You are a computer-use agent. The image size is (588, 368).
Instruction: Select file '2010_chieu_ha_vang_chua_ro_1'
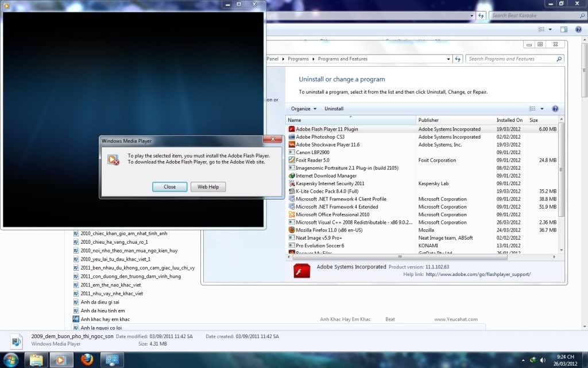pos(114,242)
